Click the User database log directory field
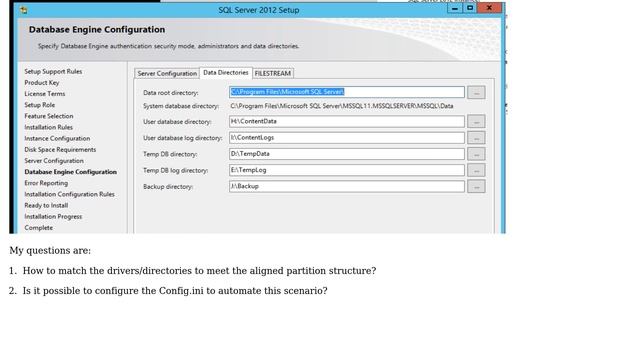This screenshot has height=360, width=640. pyautogui.click(x=347, y=138)
